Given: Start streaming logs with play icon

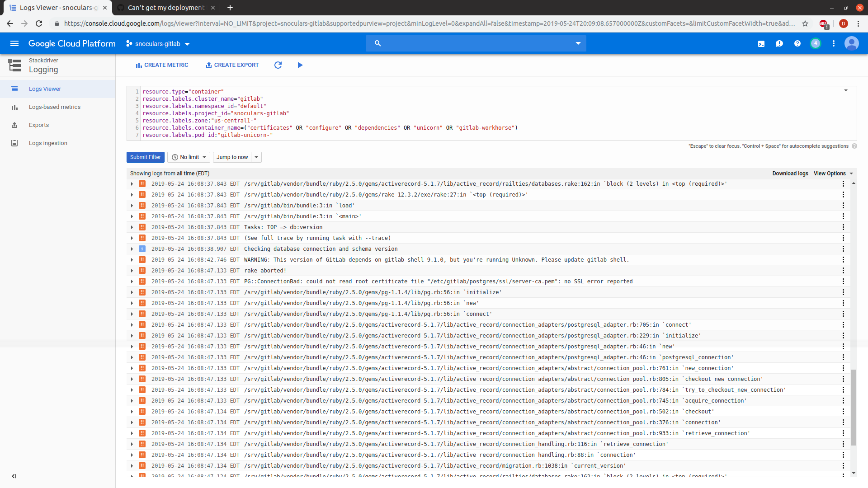Looking at the screenshot, I should [300, 65].
